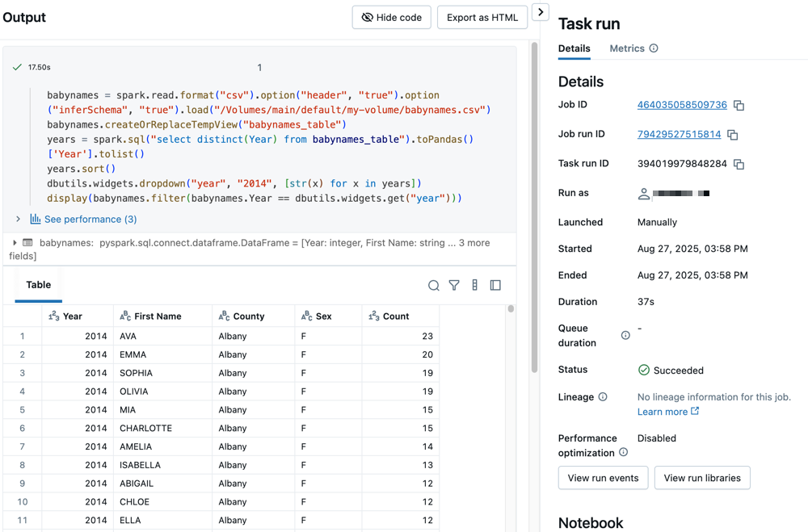Copy the Job run ID value

[732, 135]
